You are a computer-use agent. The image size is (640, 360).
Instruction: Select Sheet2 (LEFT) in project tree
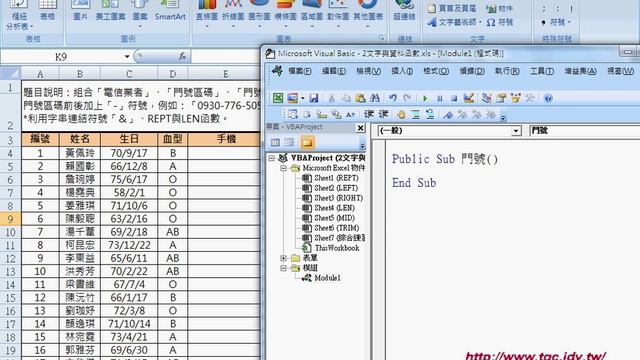pos(336,188)
